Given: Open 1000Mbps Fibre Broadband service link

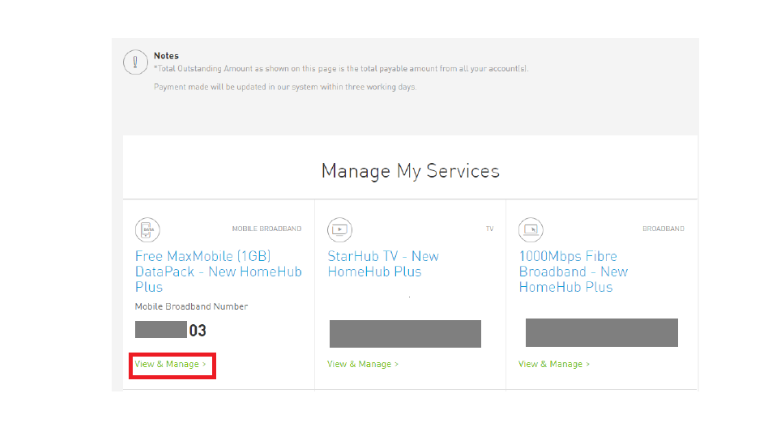Looking at the screenshot, I should 573,271.
